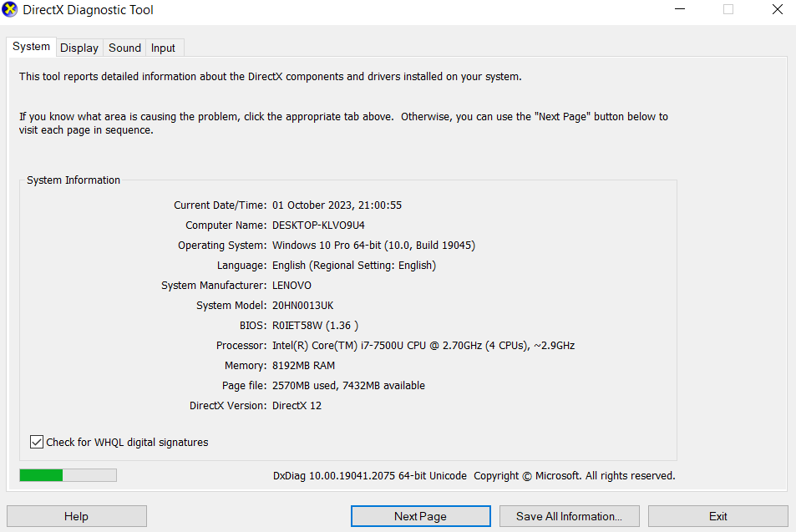Click the 8192MB RAM memory value
The image size is (796, 532).
click(x=303, y=366)
